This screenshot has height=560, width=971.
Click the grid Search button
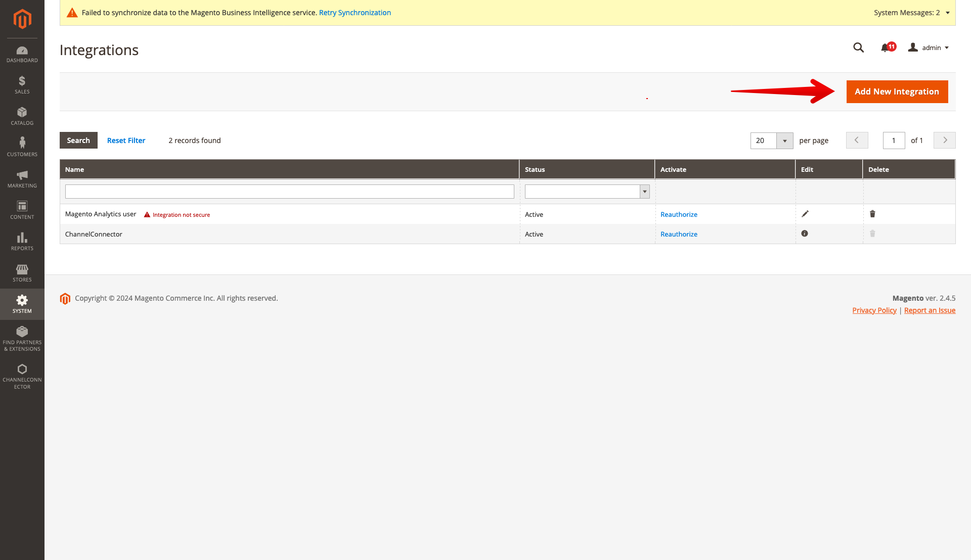tap(78, 141)
